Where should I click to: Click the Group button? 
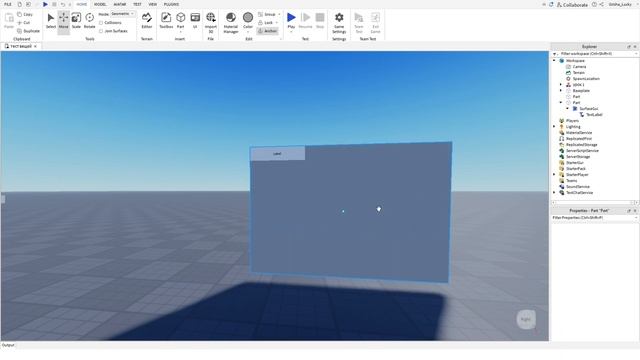click(267, 14)
